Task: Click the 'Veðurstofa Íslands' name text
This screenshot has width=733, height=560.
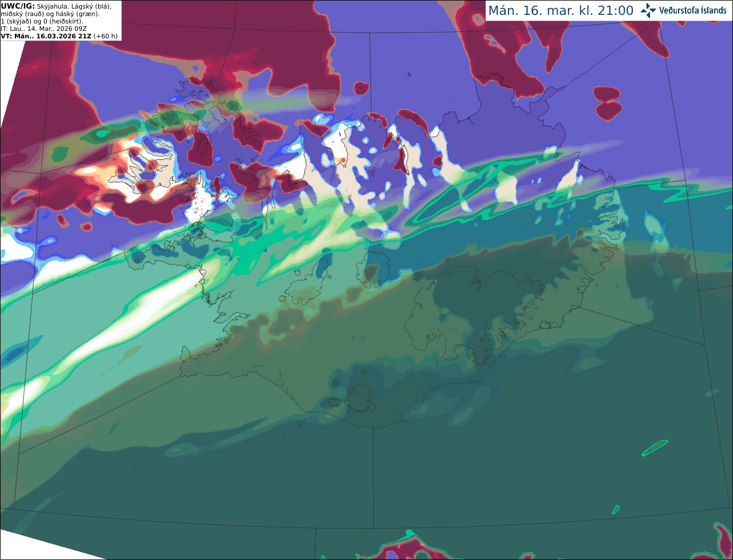Action: [x=693, y=10]
